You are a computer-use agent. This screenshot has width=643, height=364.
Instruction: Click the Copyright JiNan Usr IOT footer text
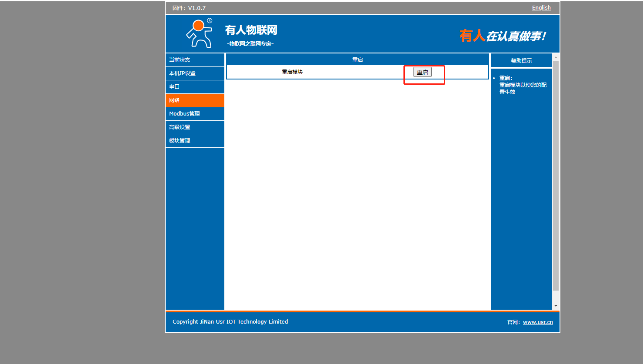click(230, 322)
